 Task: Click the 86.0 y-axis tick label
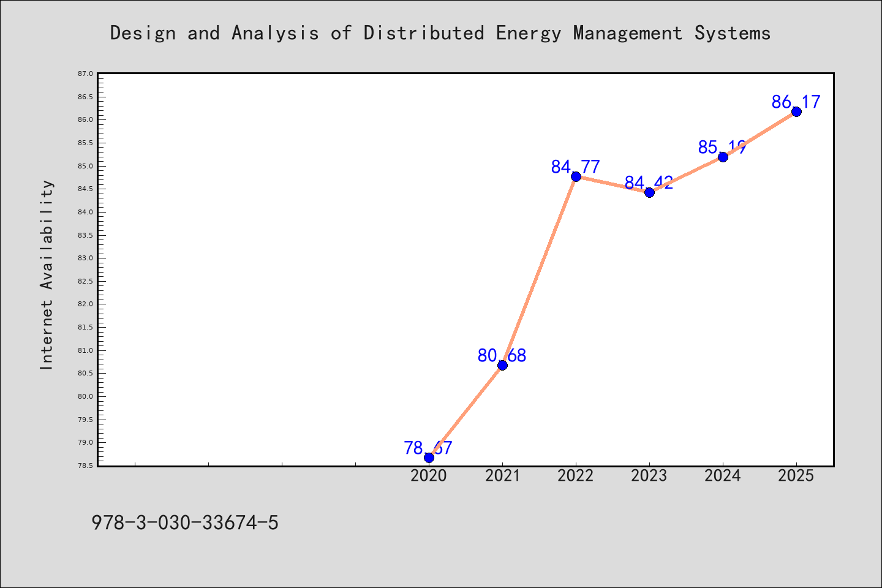(x=86, y=120)
